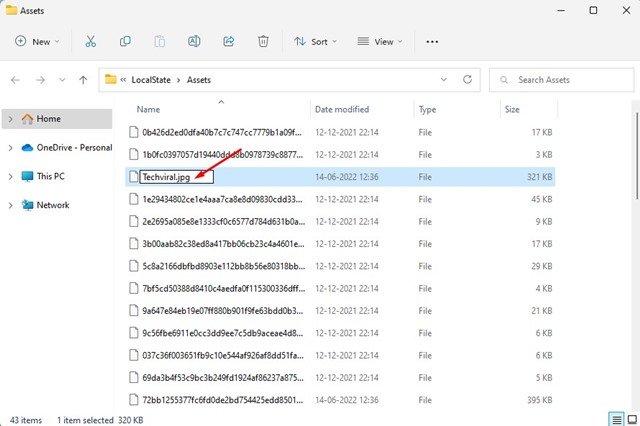
Task: Open the New item dropdown
Action: 37,42
